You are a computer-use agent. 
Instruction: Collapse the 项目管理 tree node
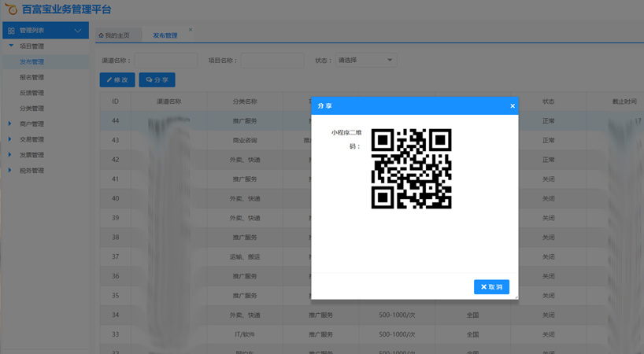(x=10, y=46)
